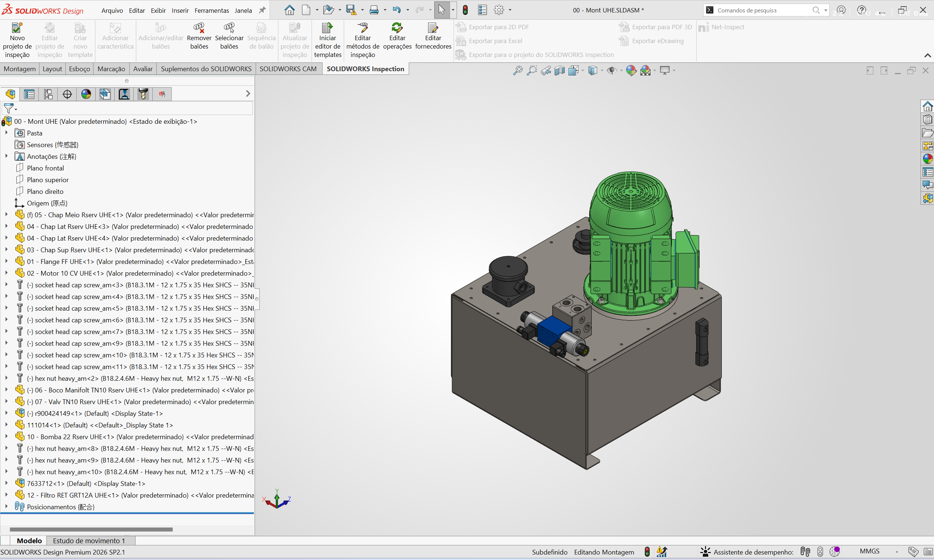Click Novo projeto de inspeção

coord(17,41)
